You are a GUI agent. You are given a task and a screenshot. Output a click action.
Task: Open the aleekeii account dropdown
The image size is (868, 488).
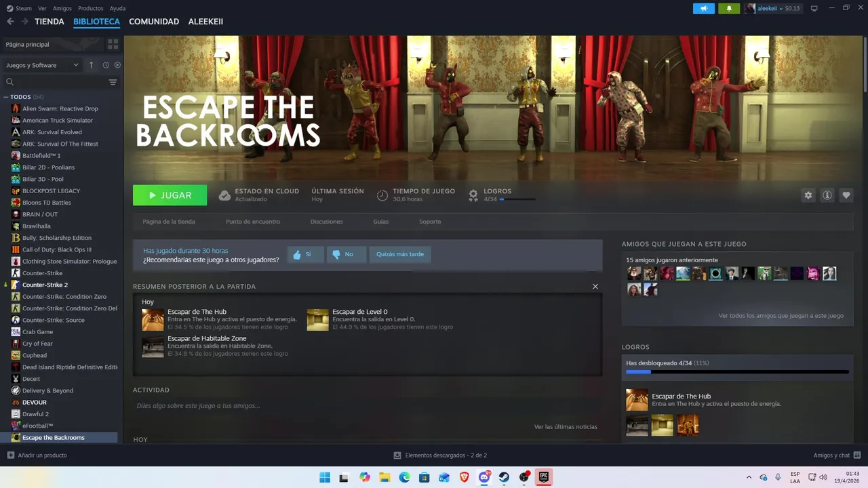(x=772, y=8)
